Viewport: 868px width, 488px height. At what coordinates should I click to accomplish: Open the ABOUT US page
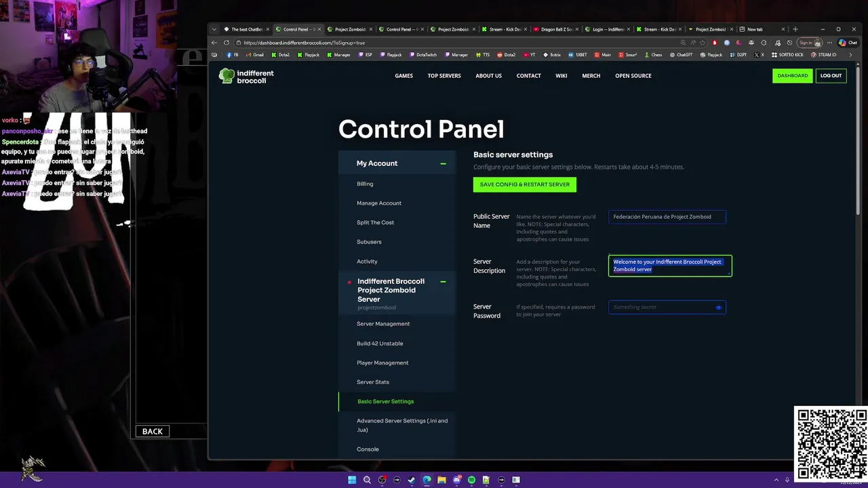pyautogui.click(x=488, y=76)
